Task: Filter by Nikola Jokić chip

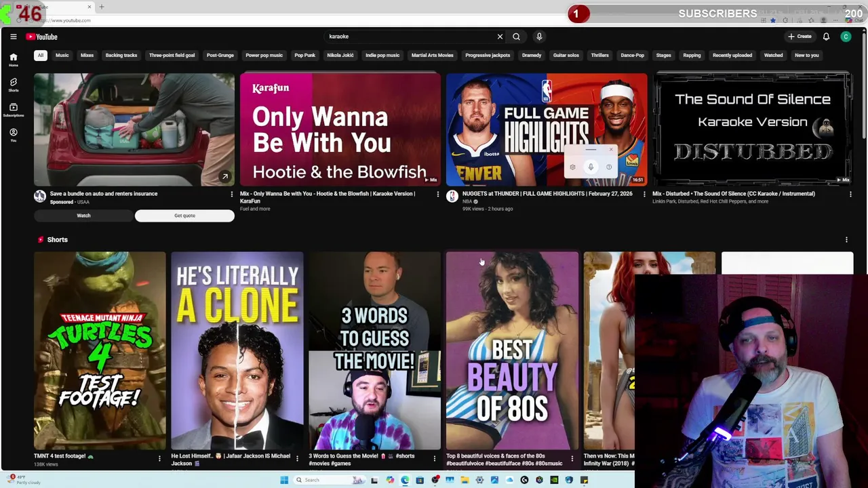Action: point(340,55)
